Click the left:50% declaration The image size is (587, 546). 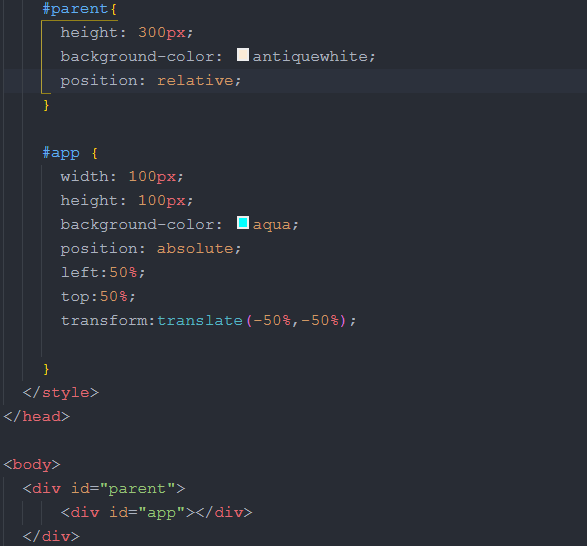[103, 273]
